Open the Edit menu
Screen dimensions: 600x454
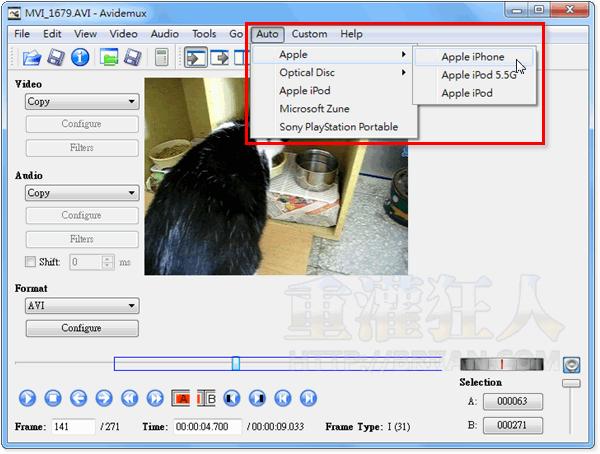coord(52,34)
